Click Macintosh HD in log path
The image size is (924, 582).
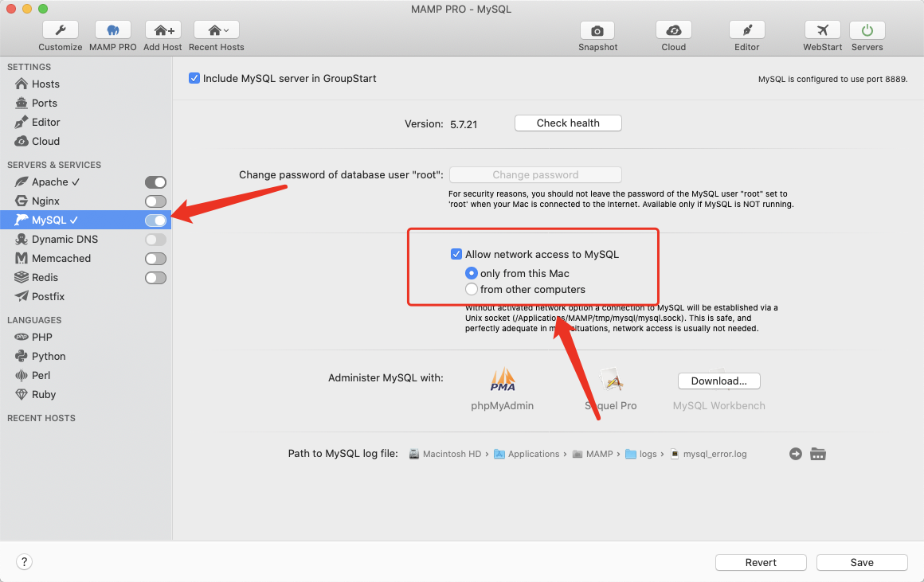pyautogui.click(x=445, y=454)
